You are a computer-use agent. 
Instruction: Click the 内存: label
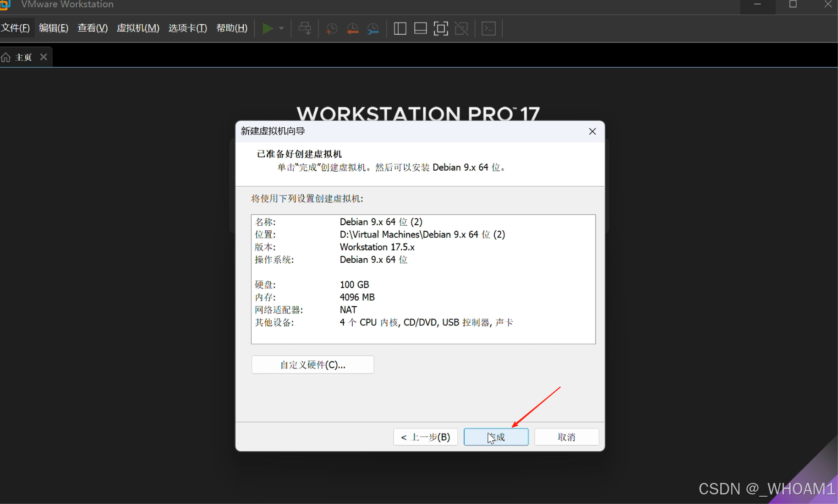point(265,297)
